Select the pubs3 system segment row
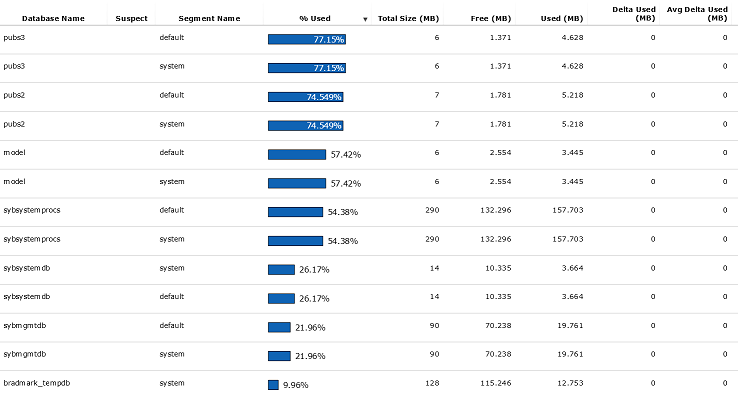The height and width of the screenshot is (397, 738). (x=369, y=68)
